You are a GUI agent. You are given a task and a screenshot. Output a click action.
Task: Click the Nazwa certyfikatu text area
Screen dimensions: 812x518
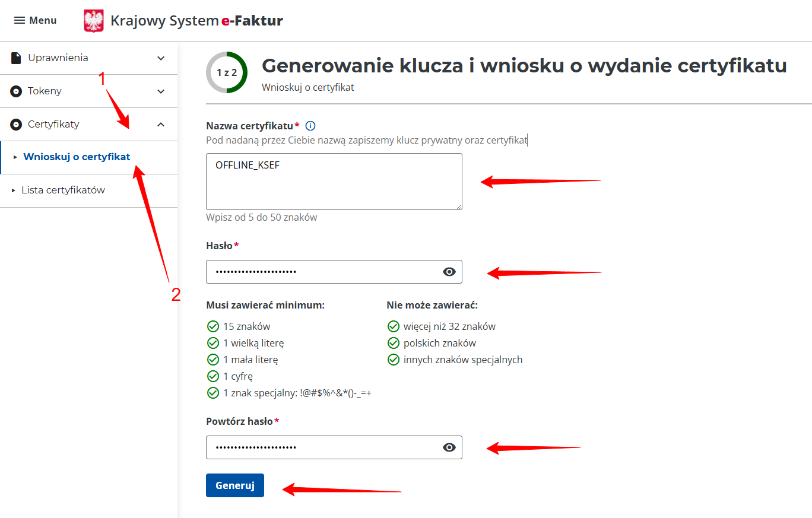point(334,182)
